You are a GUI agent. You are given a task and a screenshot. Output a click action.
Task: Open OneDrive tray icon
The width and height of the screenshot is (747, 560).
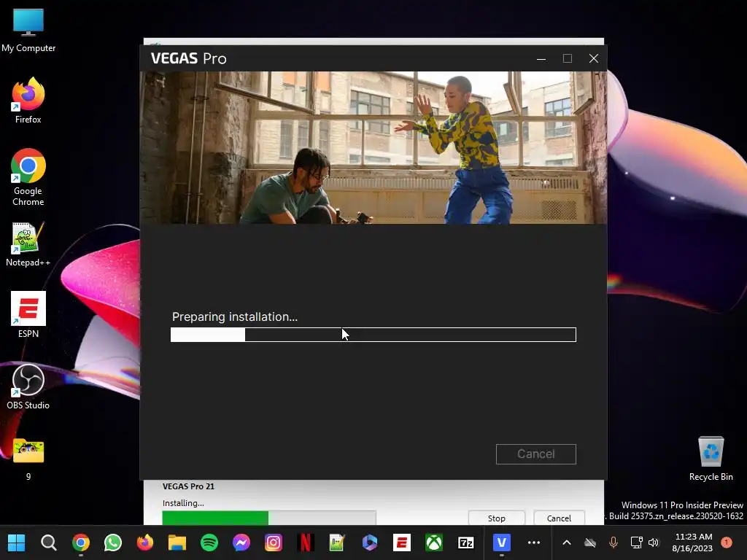[590, 542]
